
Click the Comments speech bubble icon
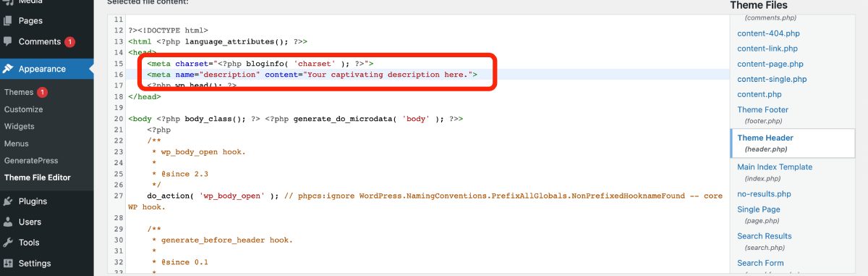[8, 42]
